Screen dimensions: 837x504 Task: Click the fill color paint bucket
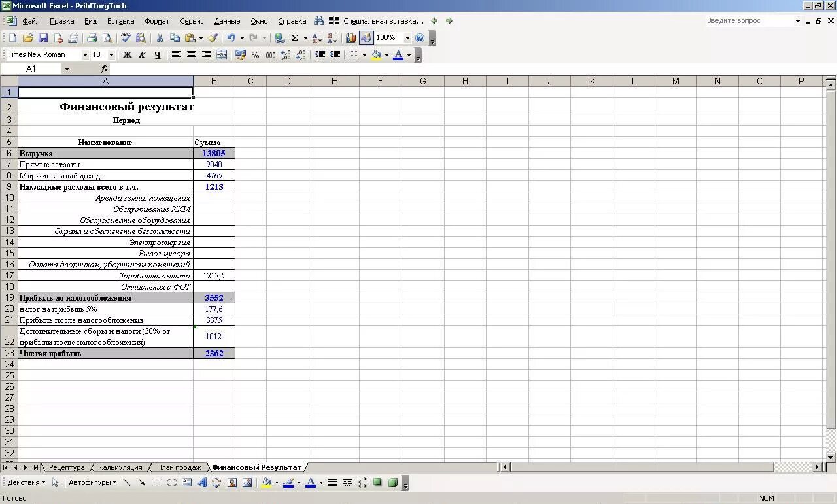tap(376, 55)
